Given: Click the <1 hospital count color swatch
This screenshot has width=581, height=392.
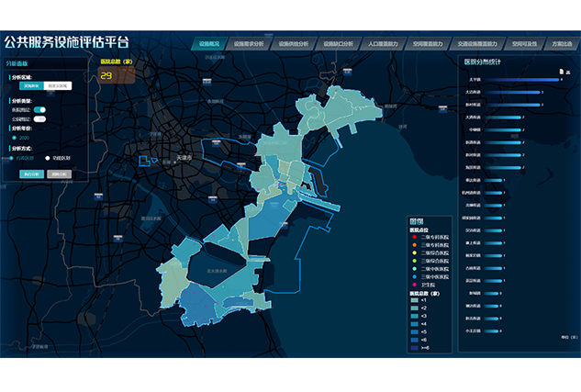Looking at the screenshot, I should click(x=414, y=300).
